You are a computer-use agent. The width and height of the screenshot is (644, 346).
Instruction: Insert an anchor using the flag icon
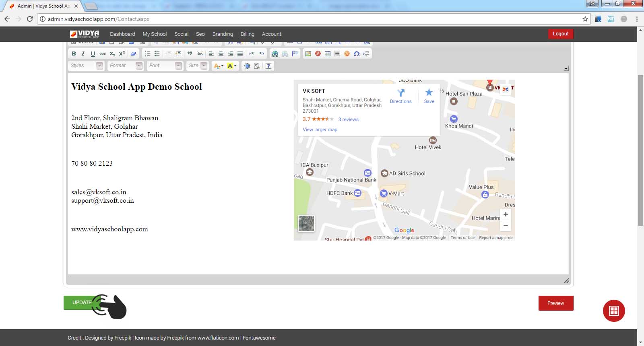(x=295, y=54)
